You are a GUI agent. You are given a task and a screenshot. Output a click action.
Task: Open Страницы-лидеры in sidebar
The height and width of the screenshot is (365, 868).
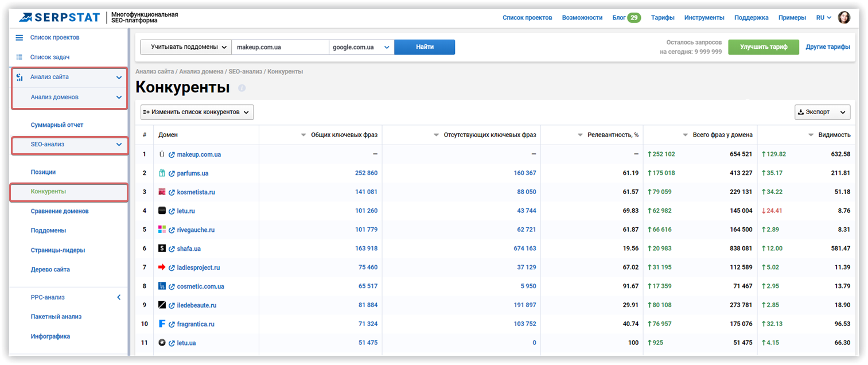tap(58, 250)
